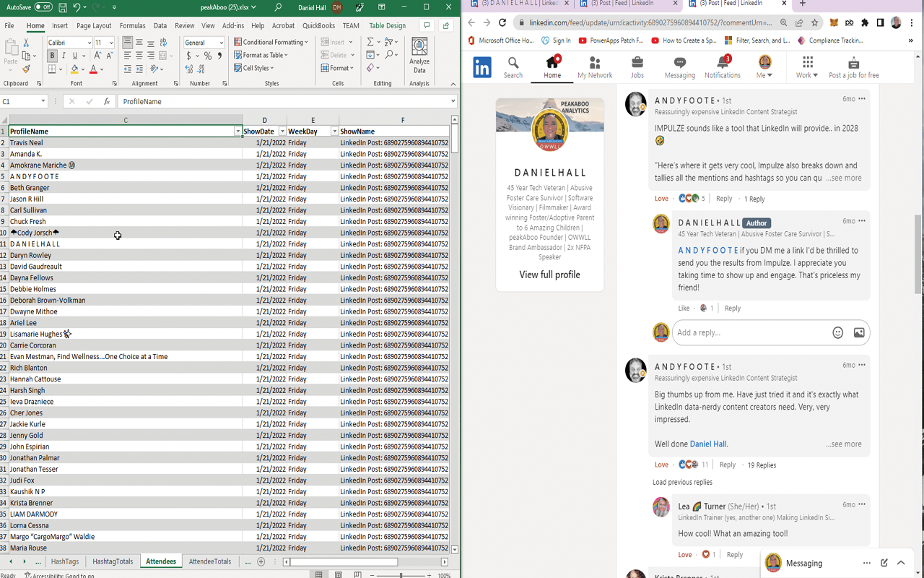Toggle bold formatting
Image resolution: width=924 pixels, height=578 pixels.
point(53,54)
